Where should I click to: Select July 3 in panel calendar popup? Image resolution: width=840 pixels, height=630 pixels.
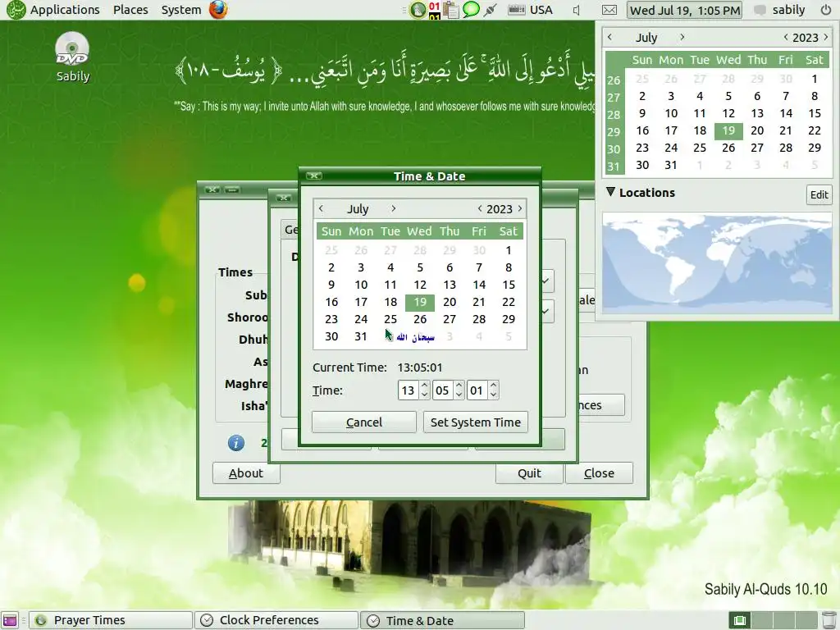coord(671,97)
